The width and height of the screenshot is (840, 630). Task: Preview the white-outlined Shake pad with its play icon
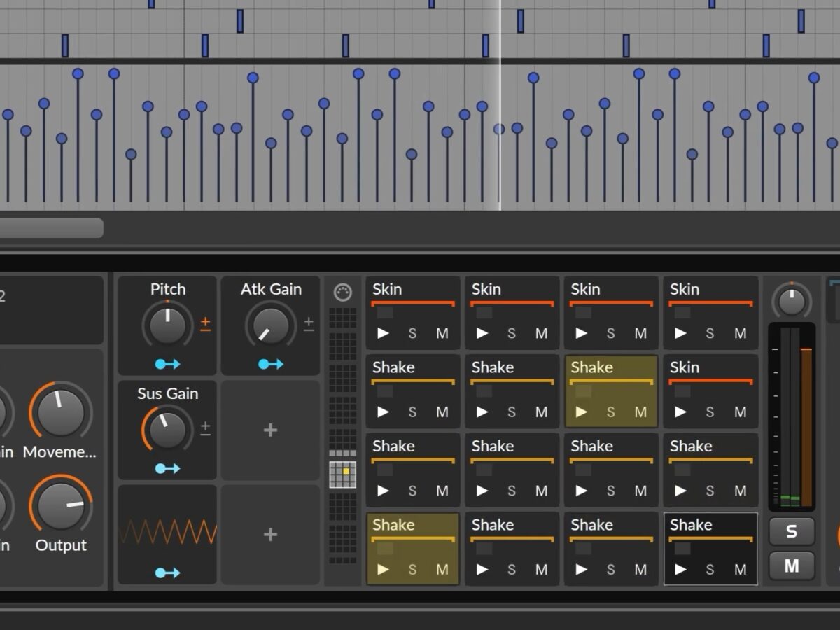tap(680, 570)
